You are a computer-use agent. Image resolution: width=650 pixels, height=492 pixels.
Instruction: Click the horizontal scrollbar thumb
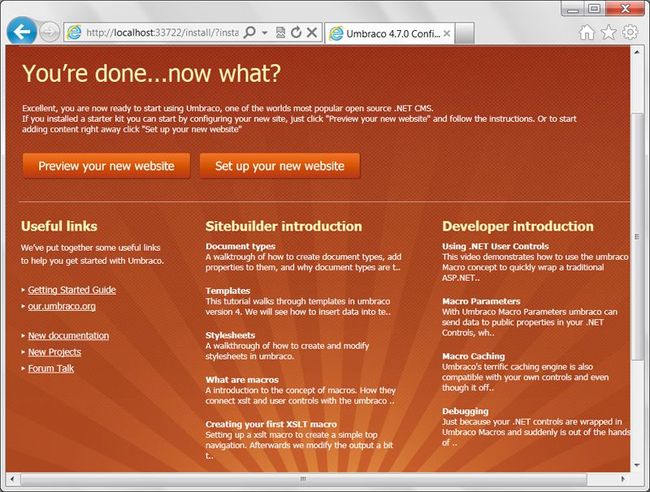[303, 479]
